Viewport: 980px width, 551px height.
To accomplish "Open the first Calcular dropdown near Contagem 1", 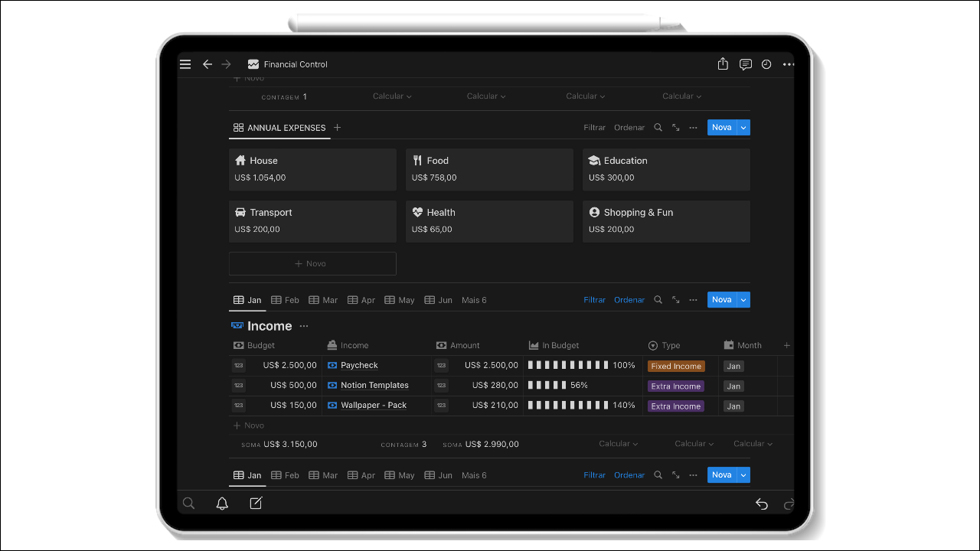I will tap(393, 96).
